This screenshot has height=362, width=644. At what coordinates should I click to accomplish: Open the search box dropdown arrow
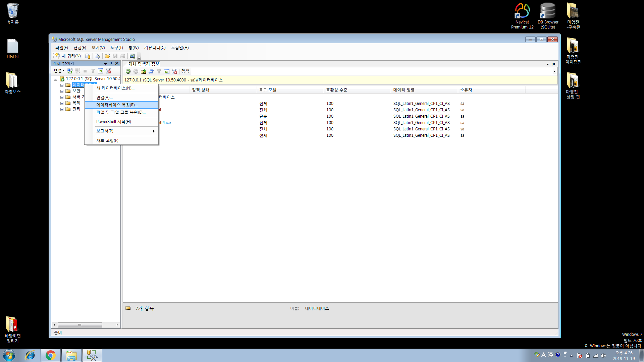tap(554, 71)
